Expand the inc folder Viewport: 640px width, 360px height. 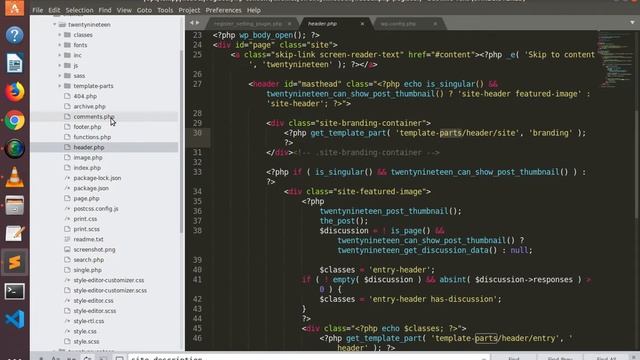[x=60, y=55]
